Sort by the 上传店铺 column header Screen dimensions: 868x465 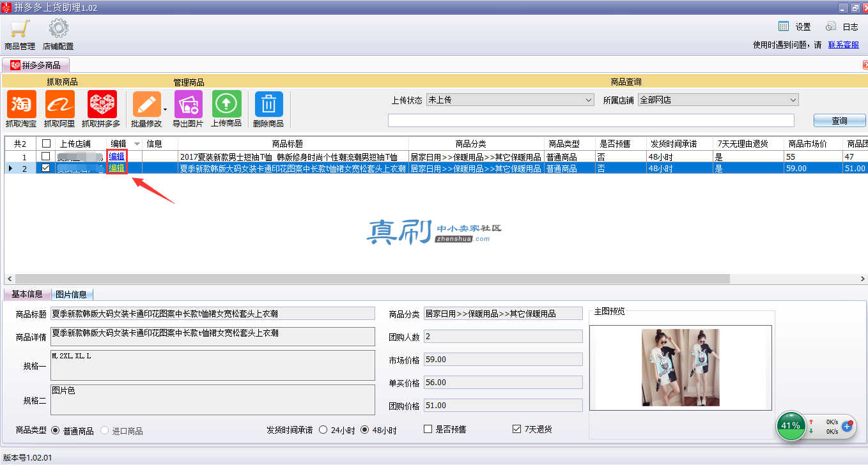click(x=80, y=144)
